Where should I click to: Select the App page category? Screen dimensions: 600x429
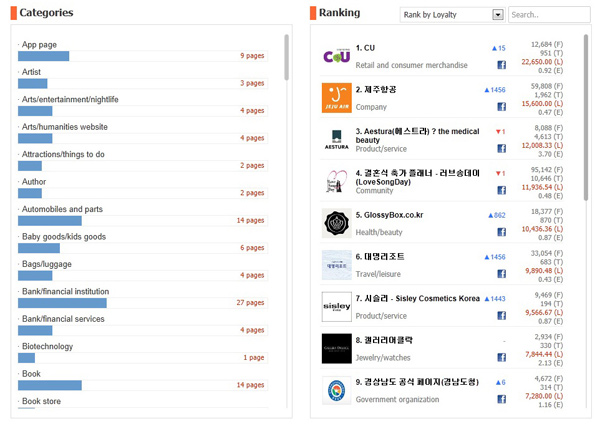[39, 45]
